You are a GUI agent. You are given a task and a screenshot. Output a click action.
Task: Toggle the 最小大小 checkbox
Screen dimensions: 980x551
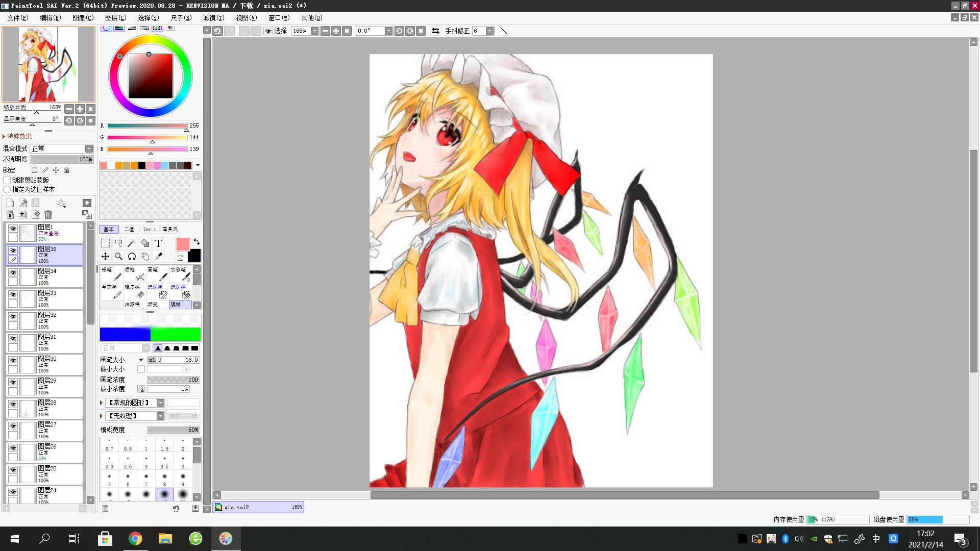(141, 369)
